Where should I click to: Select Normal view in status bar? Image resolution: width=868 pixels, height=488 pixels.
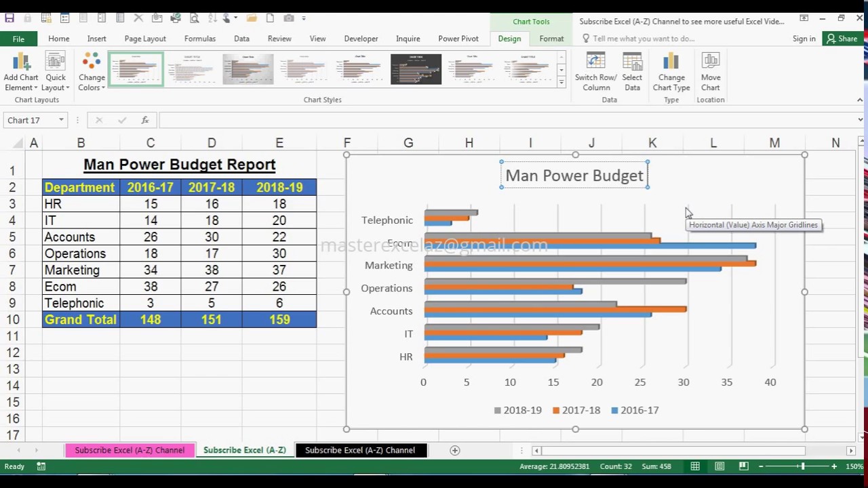pos(695,466)
